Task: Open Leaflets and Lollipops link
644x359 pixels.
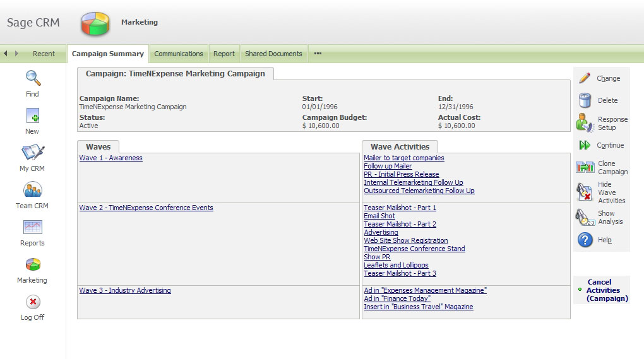Action: 396,265
